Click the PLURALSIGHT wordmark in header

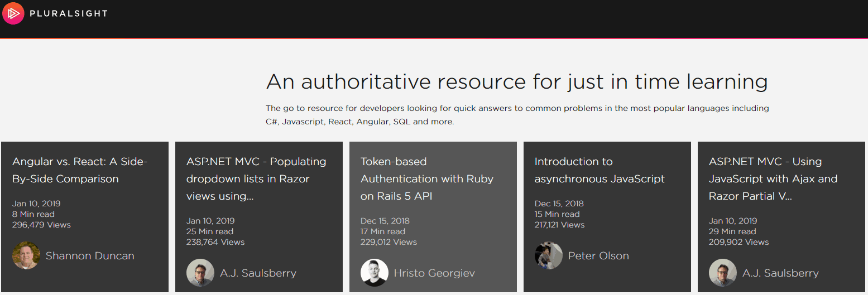coord(69,13)
